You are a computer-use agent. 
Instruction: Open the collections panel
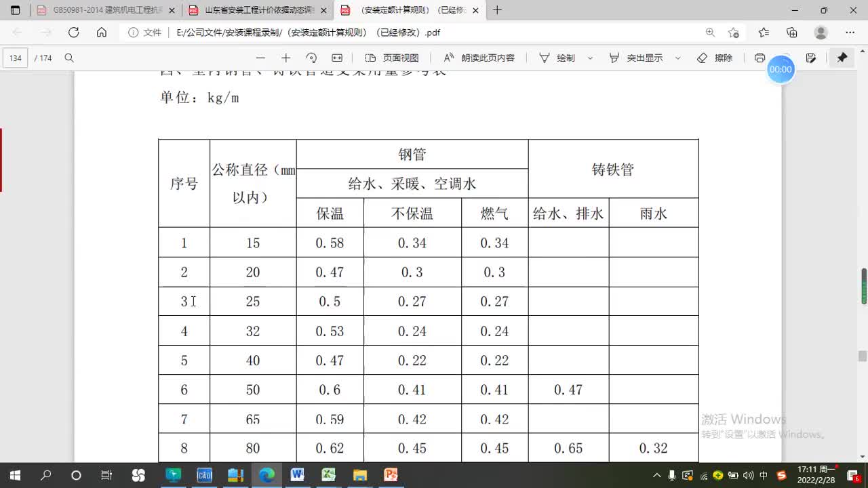coord(792,33)
